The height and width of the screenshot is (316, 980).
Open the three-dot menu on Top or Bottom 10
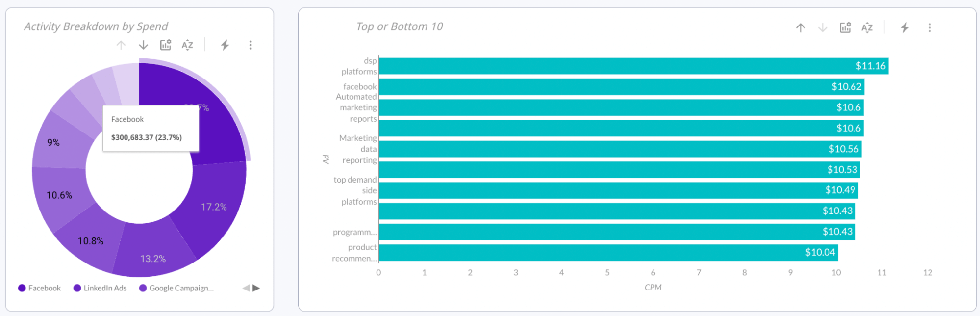coord(930,28)
